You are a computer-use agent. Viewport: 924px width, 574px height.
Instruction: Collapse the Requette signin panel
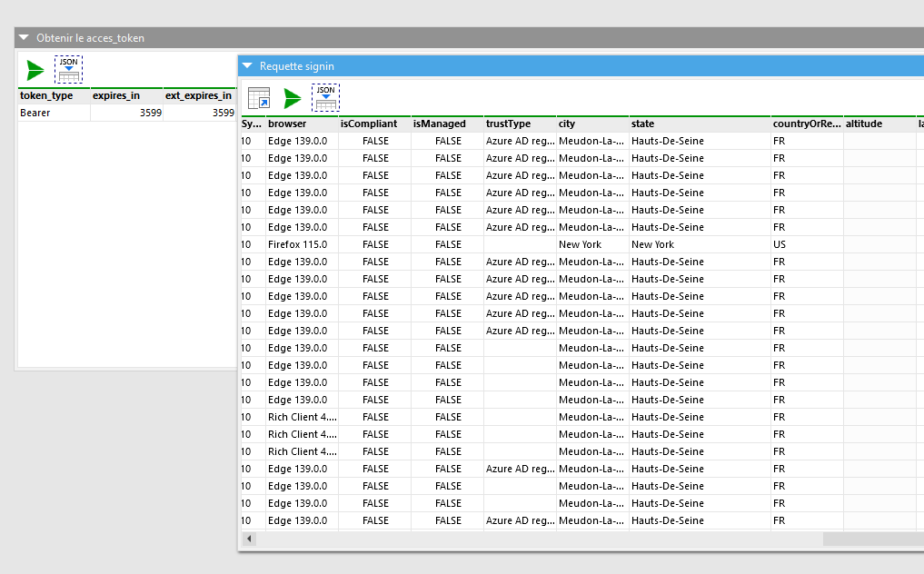coord(247,66)
